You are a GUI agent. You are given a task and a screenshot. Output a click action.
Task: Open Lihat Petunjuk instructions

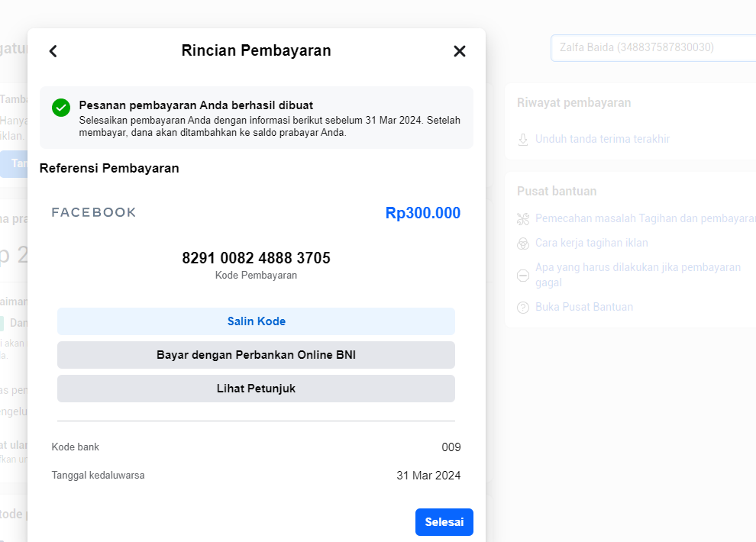coord(256,389)
